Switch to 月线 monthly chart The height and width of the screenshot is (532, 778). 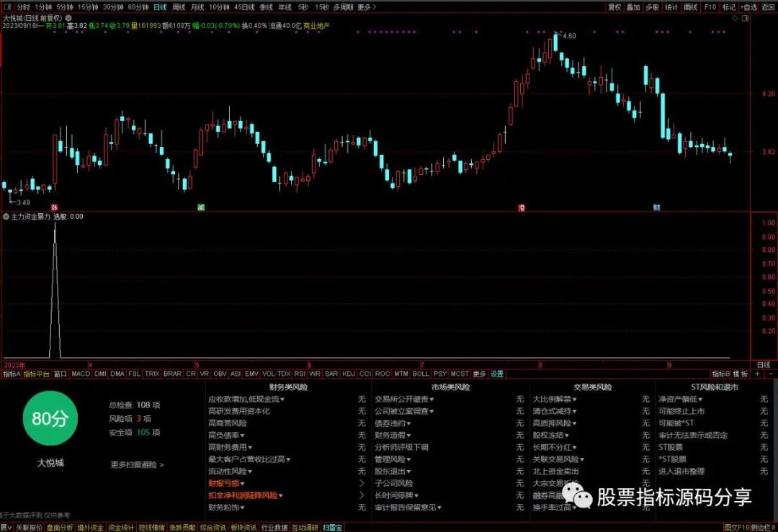coord(197,7)
